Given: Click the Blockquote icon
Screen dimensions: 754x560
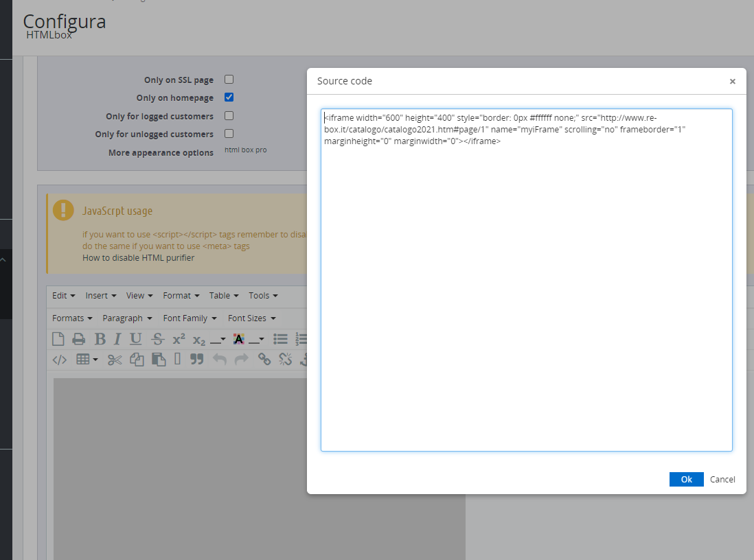Looking at the screenshot, I should pyautogui.click(x=196, y=359).
